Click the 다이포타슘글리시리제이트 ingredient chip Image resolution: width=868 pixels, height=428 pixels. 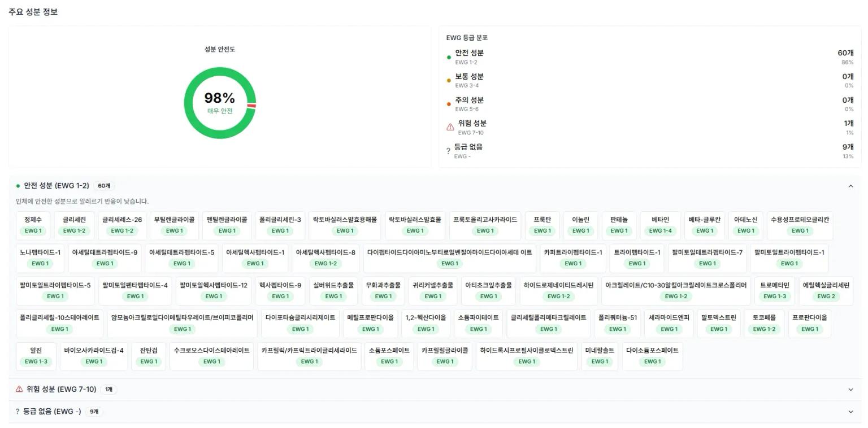point(300,324)
